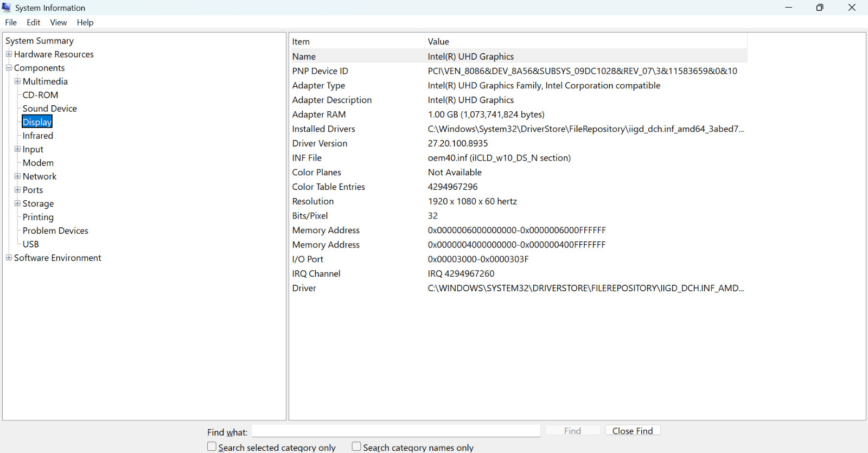Select the I/O Port row
Screen dimensions: 868x453
(x=519, y=259)
